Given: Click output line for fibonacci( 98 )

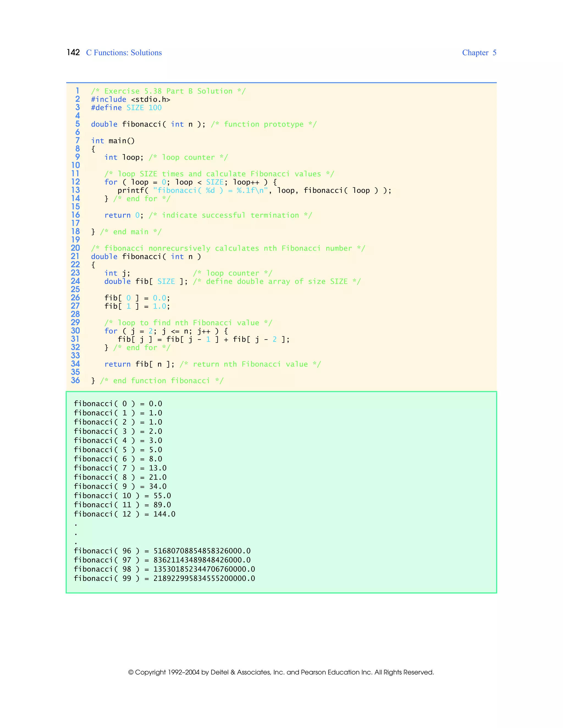Looking at the screenshot, I should pyautogui.click(x=164, y=569).
